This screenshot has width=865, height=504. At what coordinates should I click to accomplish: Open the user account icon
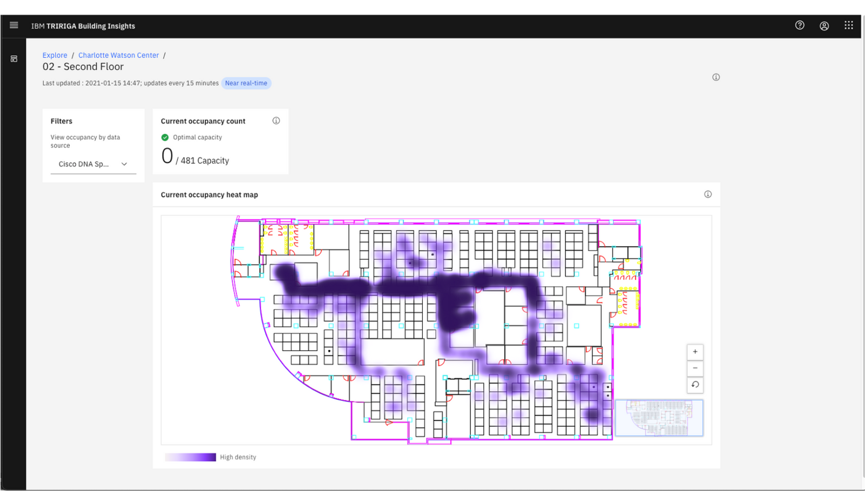tap(824, 25)
